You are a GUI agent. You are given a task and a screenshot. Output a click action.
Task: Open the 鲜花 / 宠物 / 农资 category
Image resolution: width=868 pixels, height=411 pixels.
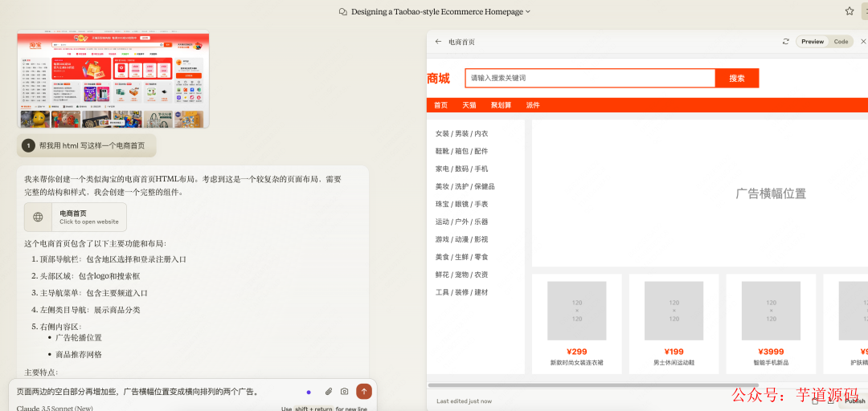point(461,275)
